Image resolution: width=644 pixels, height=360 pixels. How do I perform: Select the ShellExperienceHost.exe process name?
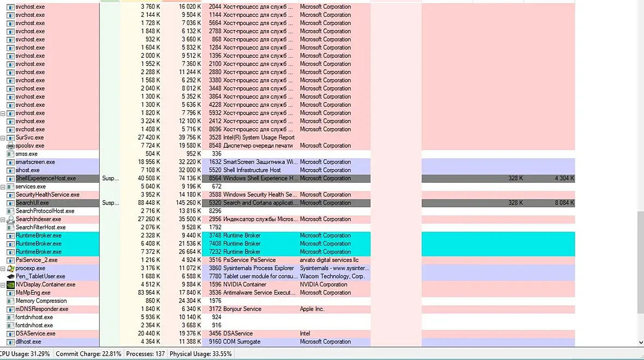46,178
